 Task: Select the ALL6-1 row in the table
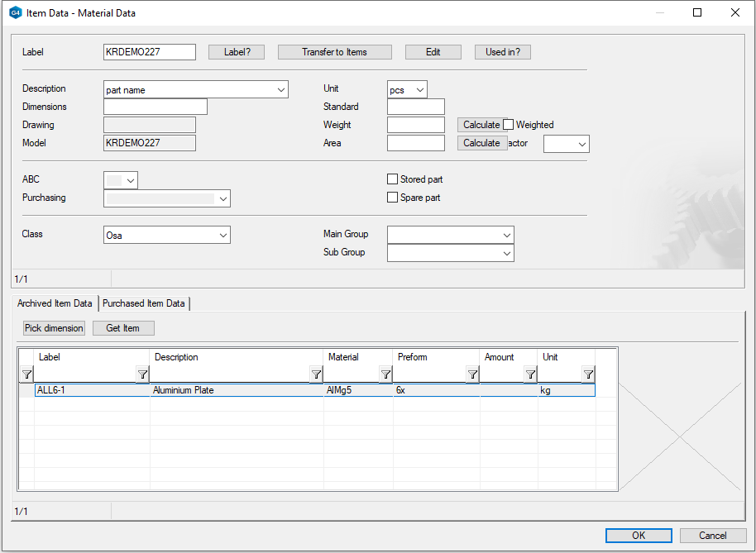pos(93,390)
